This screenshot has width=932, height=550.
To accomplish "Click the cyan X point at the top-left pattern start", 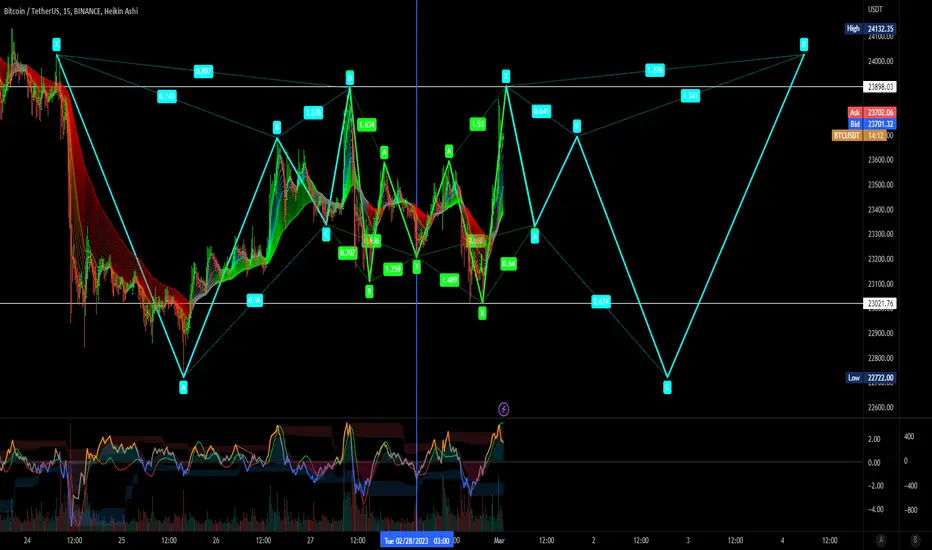I will pos(56,44).
